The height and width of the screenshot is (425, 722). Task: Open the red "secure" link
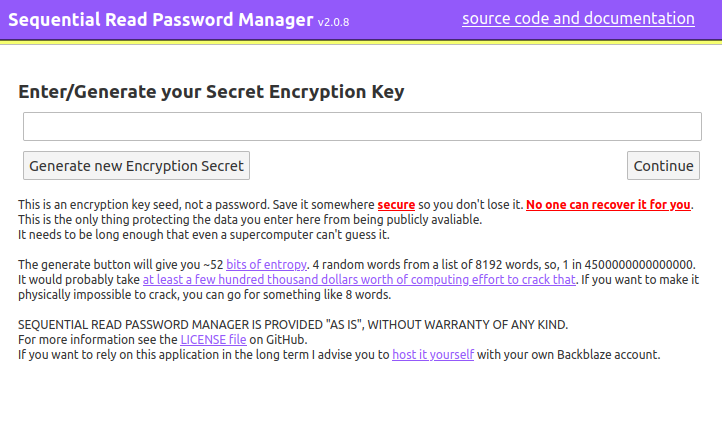(396, 205)
